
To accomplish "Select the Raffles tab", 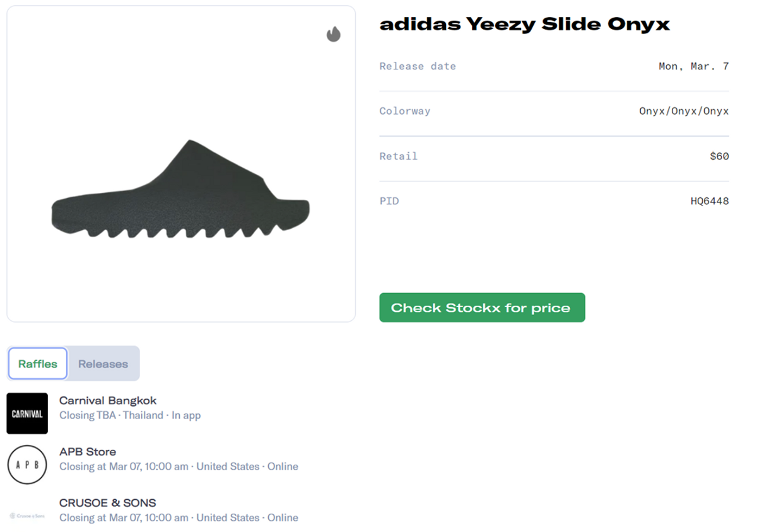I will pyautogui.click(x=37, y=363).
